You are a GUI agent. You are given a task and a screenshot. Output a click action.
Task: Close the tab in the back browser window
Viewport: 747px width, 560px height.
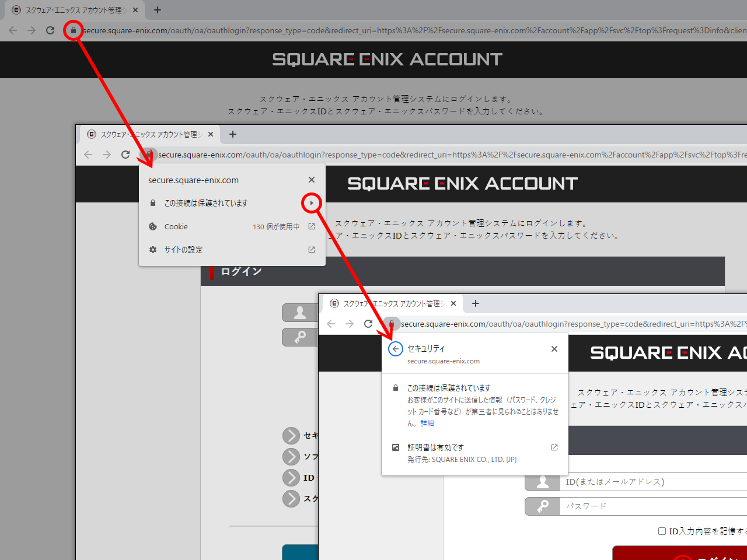coord(135,10)
